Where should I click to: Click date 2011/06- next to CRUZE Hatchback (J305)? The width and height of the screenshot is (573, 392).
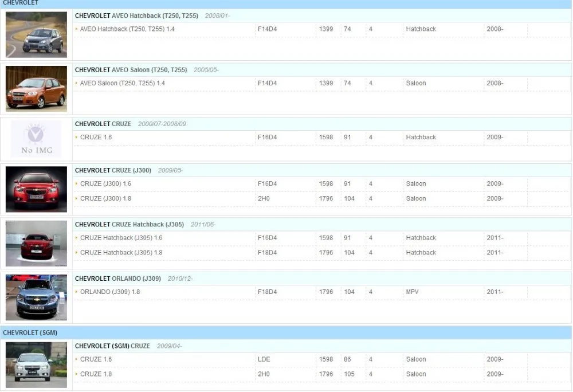[203, 224]
